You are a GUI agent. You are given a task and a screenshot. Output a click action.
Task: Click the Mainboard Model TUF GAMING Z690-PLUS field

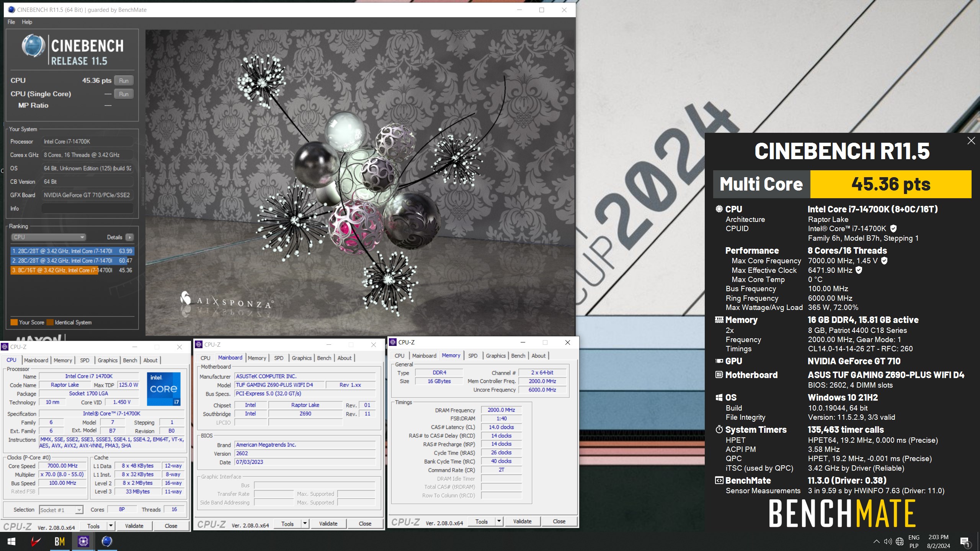[x=279, y=385]
